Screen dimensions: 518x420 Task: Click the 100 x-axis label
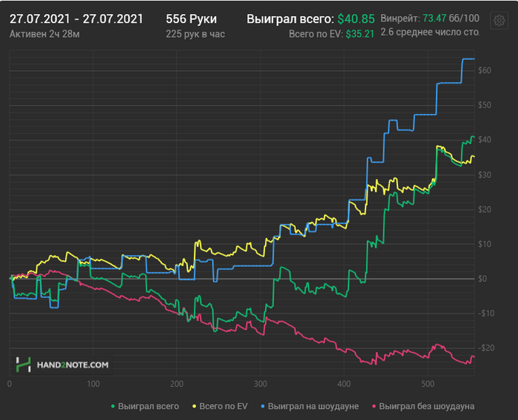pos(93,384)
